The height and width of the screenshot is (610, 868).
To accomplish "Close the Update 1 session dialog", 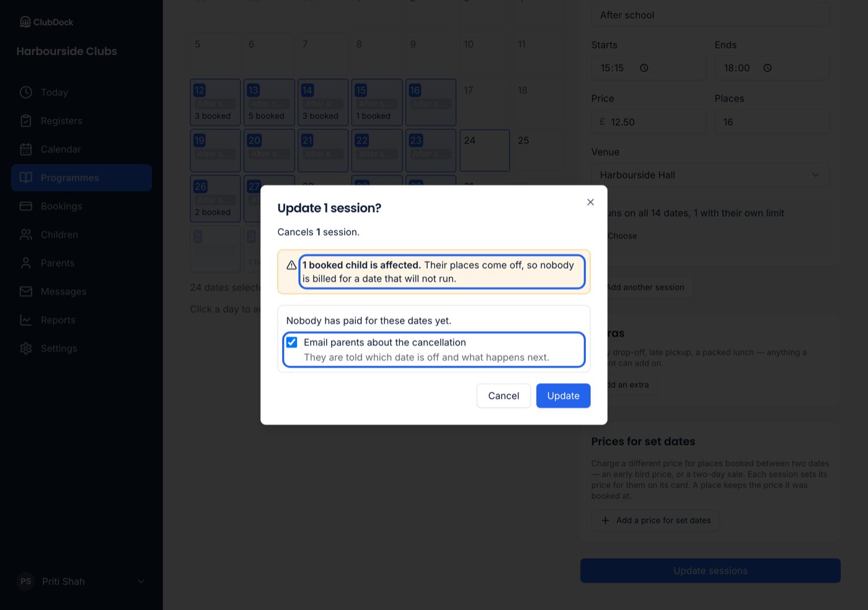I will [590, 202].
